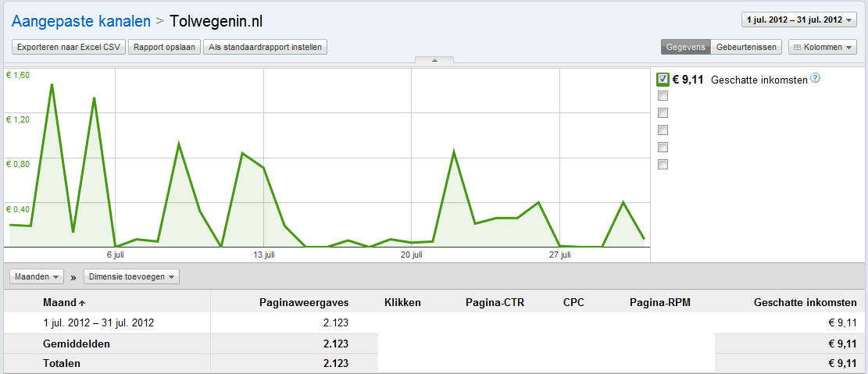Image resolution: width=868 pixels, height=374 pixels.
Task: Sort by the Pagina-CTR column header
Action: 495,303
